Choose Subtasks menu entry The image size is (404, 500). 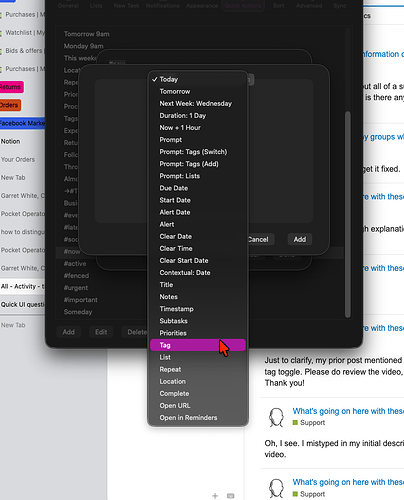point(198,321)
